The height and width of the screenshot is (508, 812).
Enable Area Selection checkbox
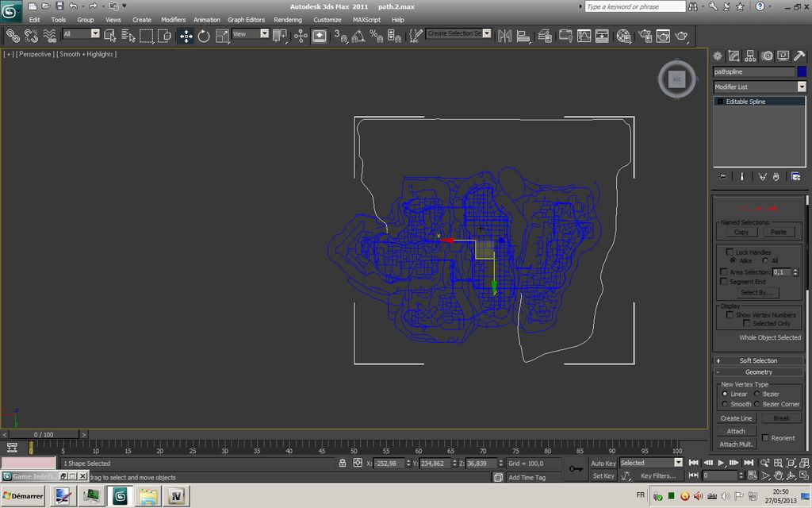pyautogui.click(x=723, y=271)
